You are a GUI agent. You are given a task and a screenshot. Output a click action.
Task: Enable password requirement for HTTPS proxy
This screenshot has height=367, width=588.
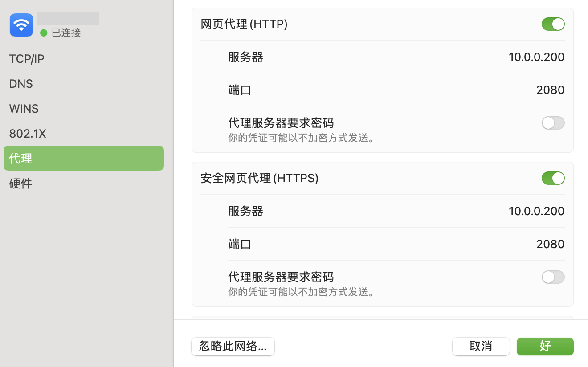coord(553,277)
